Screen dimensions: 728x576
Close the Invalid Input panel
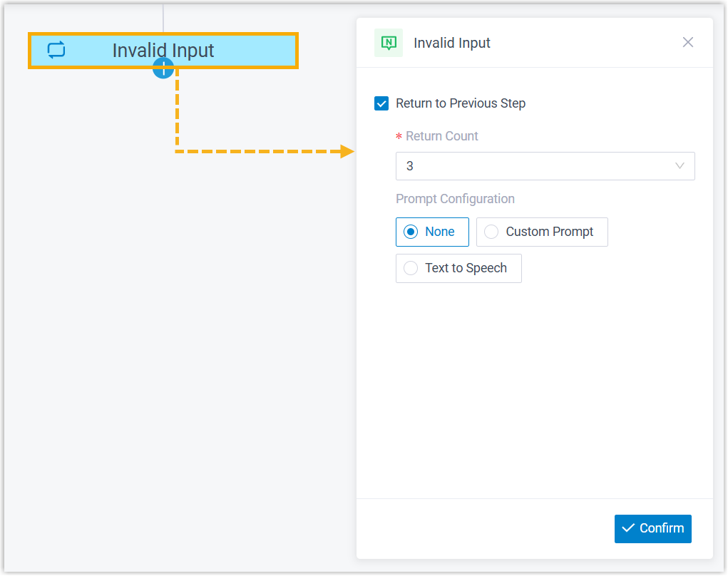688,42
